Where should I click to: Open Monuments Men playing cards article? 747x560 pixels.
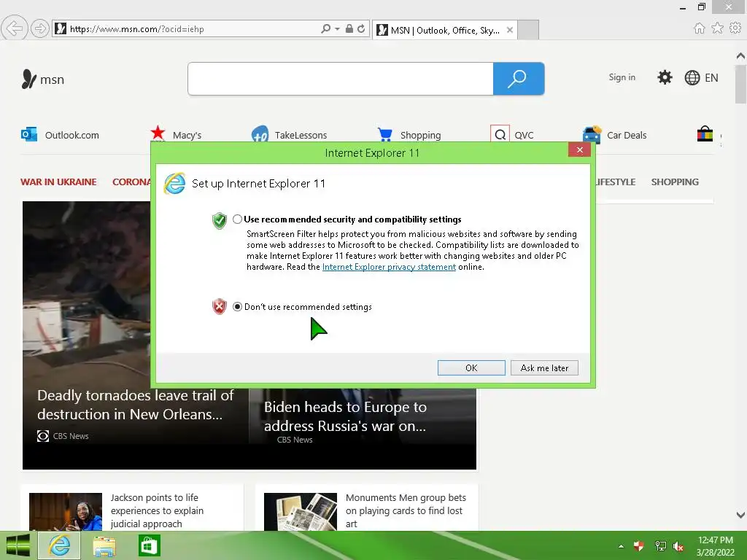(x=406, y=510)
